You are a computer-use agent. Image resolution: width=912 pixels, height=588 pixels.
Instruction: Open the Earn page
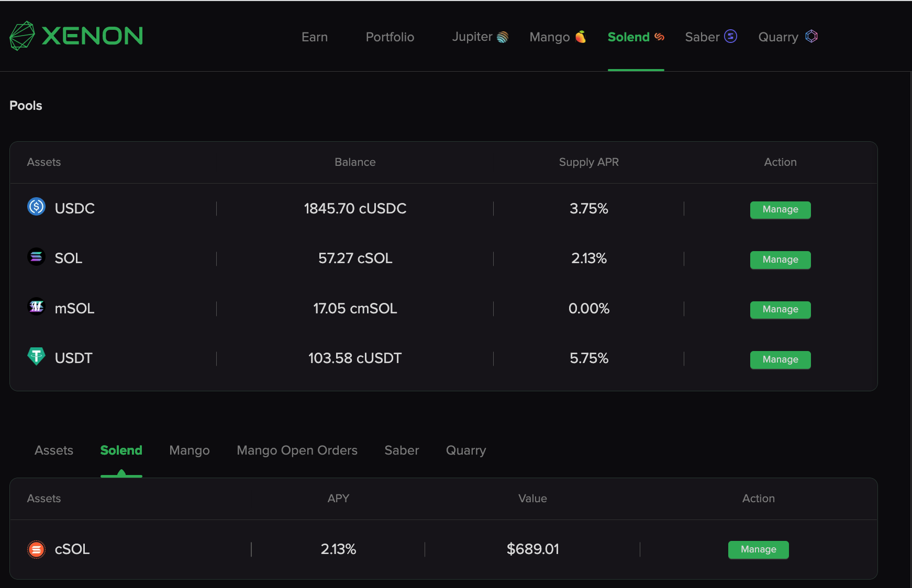tap(315, 37)
